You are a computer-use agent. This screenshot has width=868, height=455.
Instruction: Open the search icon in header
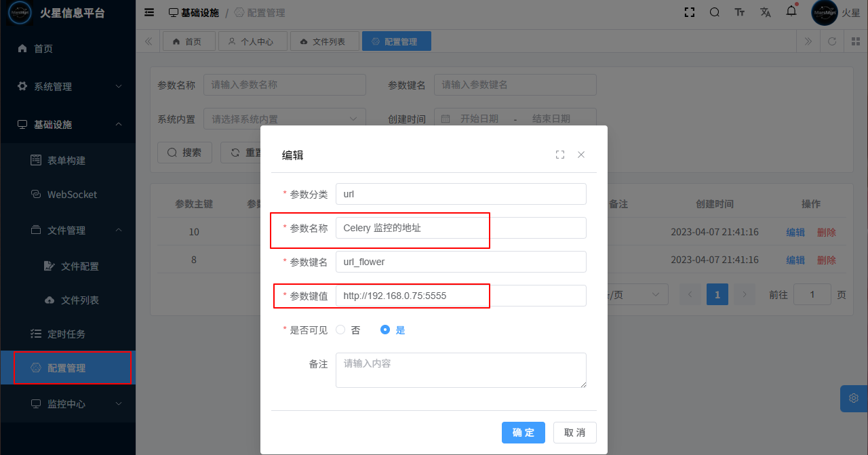coord(715,12)
